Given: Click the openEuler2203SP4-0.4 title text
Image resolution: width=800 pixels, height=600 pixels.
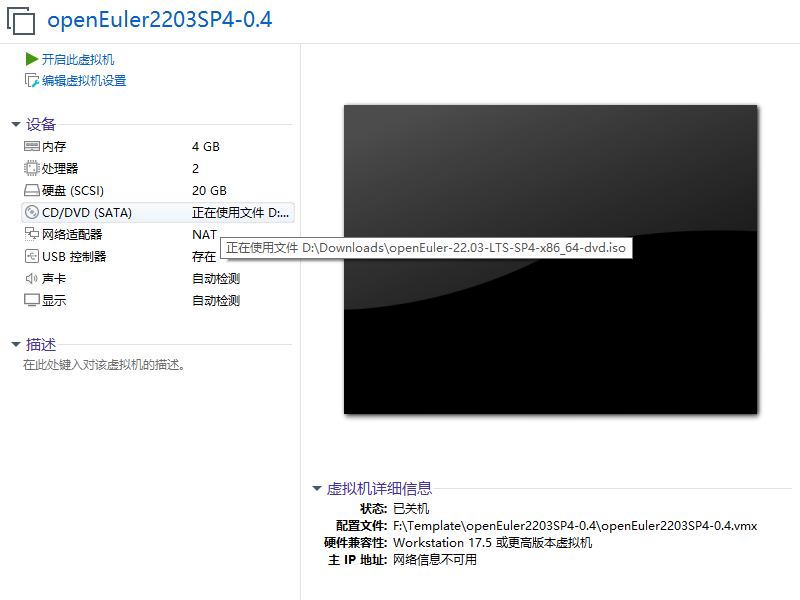Looking at the screenshot, I should 160,20.
